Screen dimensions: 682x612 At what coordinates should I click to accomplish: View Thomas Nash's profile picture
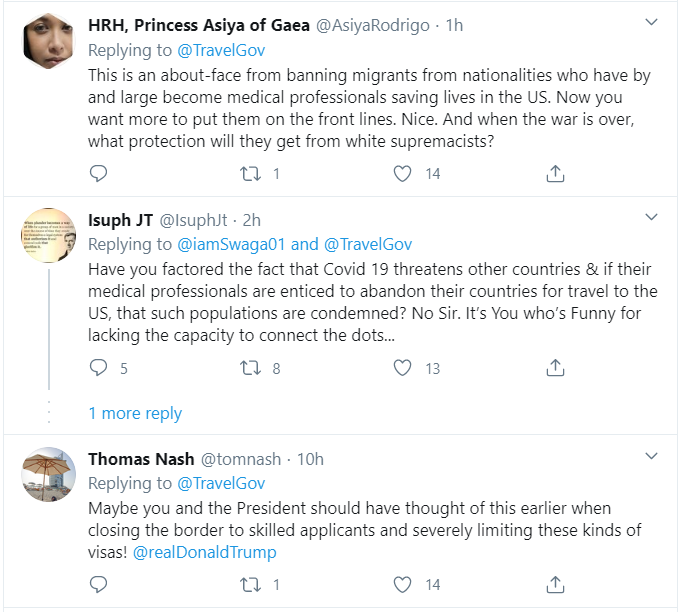tap(49, 476)
